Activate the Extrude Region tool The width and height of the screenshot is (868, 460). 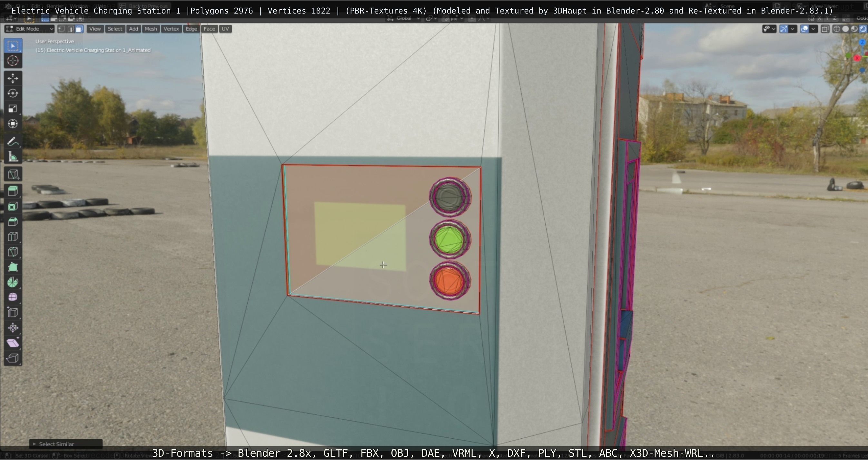click(x=13, y=191)
